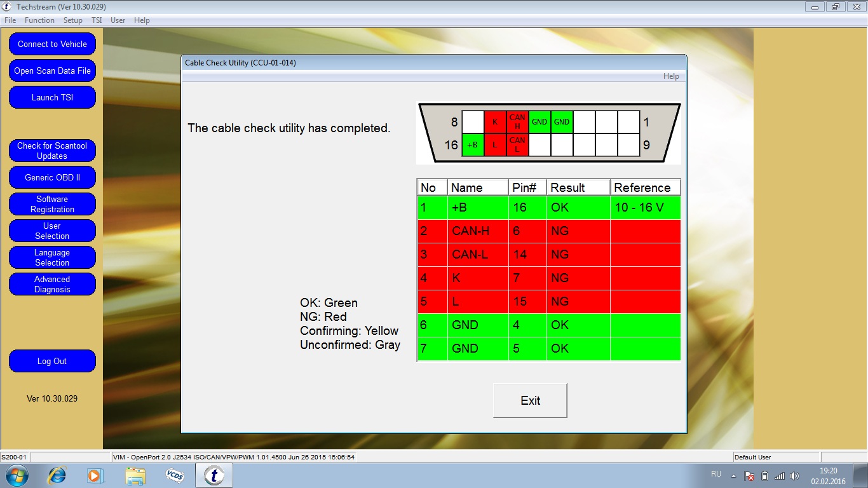Open Windows Media Player from the taskbar
868x488 pixels.
[95, 475]
